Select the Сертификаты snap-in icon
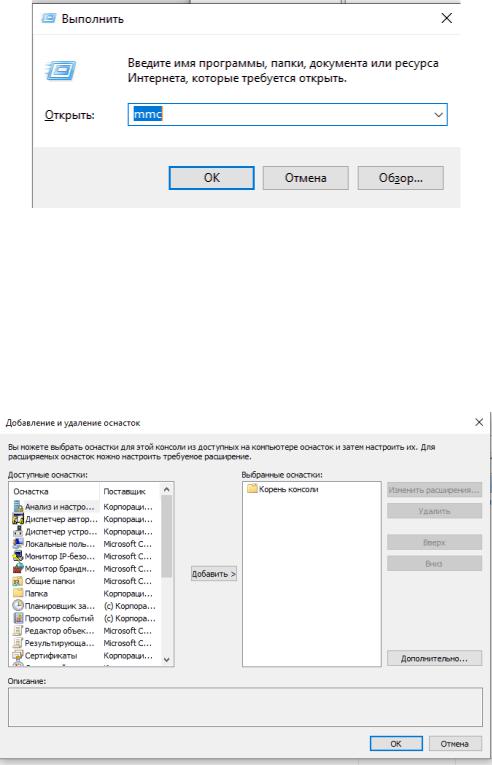 point(18,655)
